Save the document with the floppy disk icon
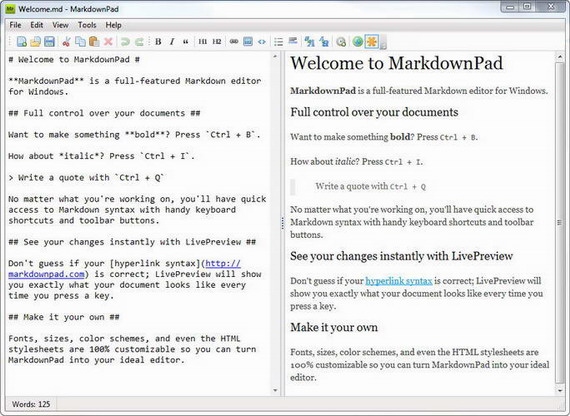 coord(49,42)
